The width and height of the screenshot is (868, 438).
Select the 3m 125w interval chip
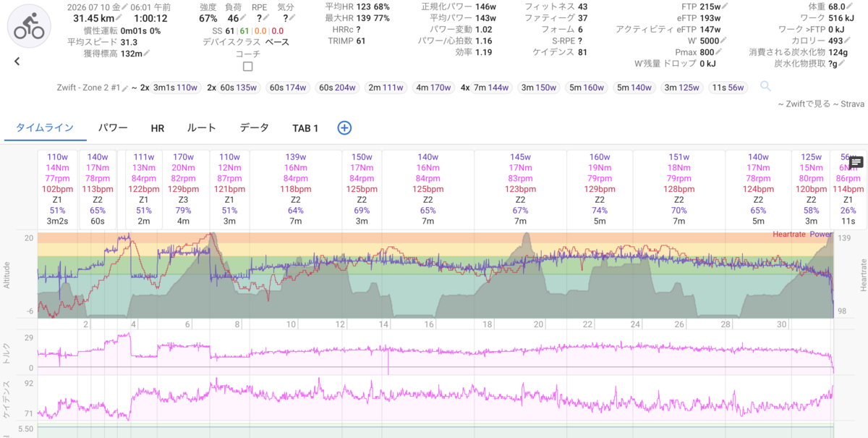tap(682, 88)
